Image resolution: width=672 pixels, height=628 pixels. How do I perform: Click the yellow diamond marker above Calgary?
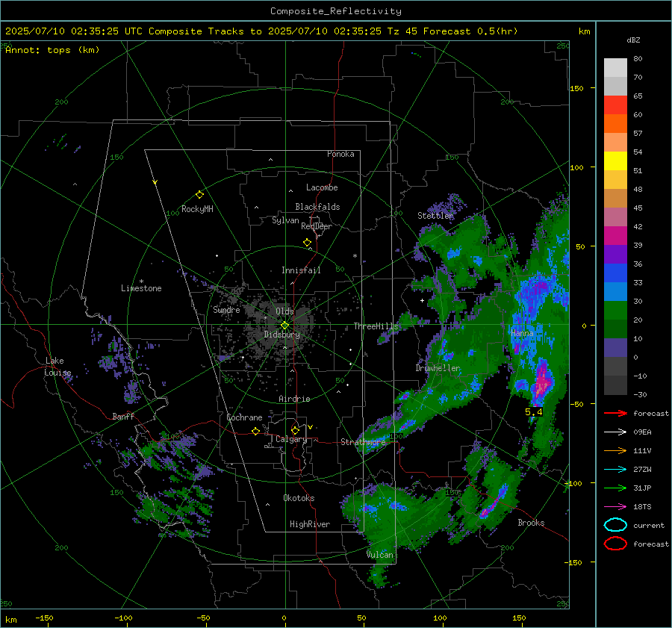point(295,430)
